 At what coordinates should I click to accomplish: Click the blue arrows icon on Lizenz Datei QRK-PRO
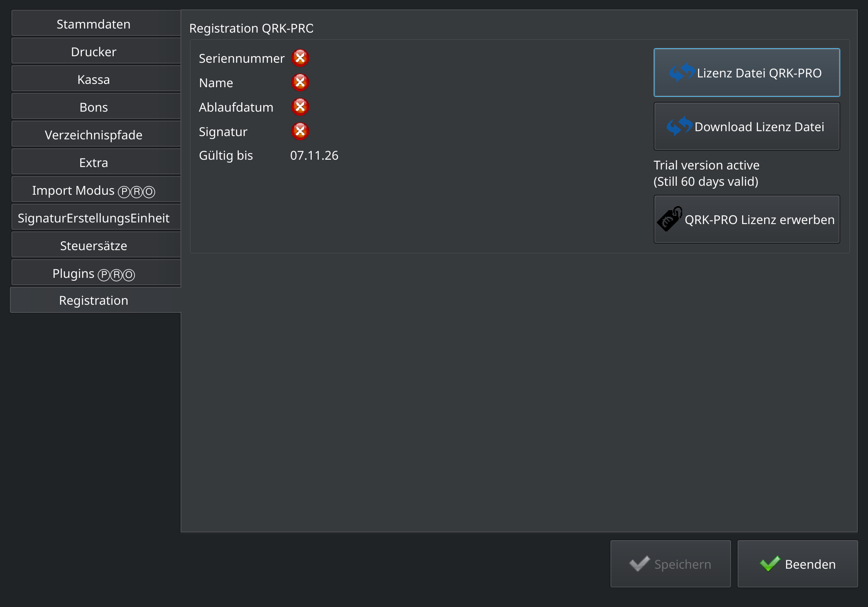pos(682,73)
